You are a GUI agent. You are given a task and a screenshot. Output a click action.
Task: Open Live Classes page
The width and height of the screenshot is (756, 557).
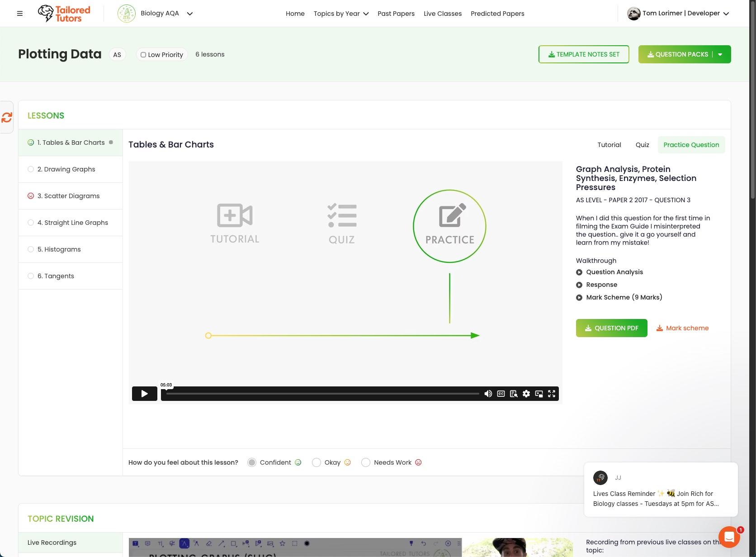coord(443,14)
